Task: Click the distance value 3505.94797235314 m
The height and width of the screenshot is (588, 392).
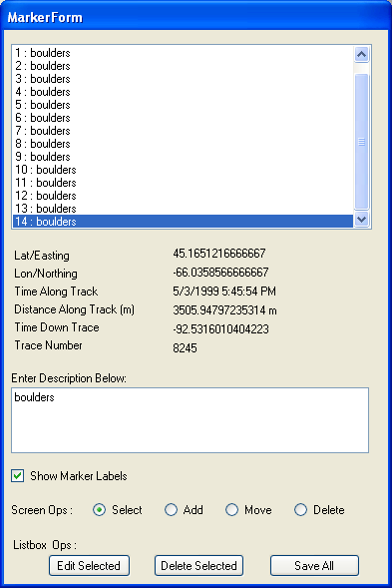Action: [x=224, y=310]
